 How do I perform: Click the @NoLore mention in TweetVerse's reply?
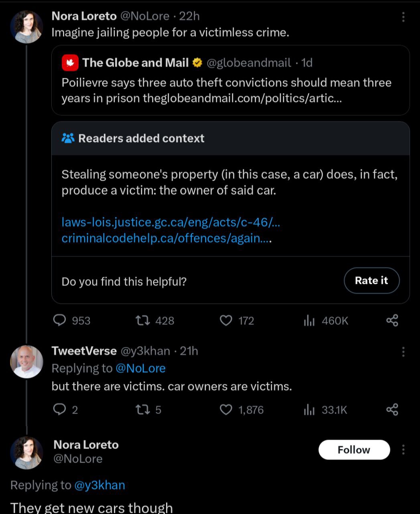coord(140,368)
